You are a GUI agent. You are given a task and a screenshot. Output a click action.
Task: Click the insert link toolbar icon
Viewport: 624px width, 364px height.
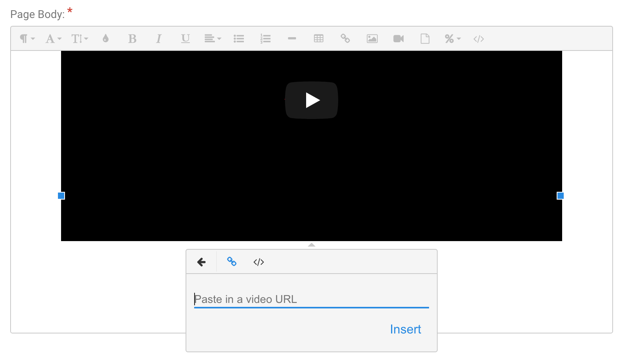[345, 38]
